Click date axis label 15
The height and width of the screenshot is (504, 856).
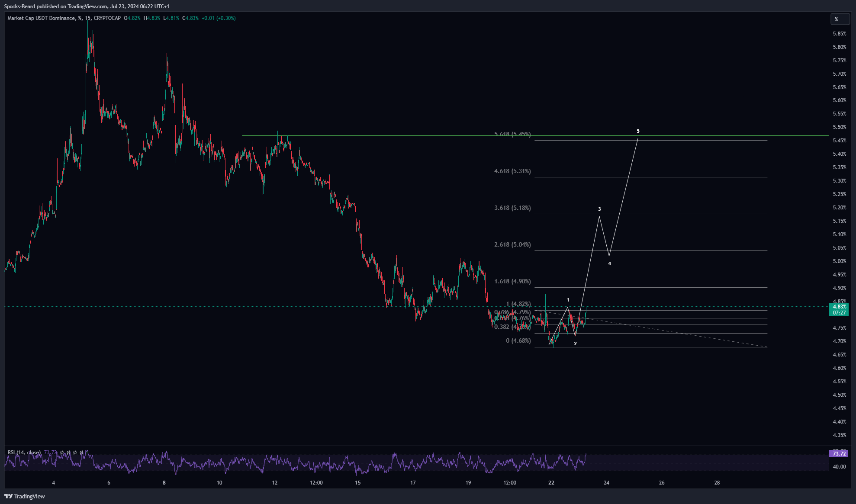pos(357,483)
